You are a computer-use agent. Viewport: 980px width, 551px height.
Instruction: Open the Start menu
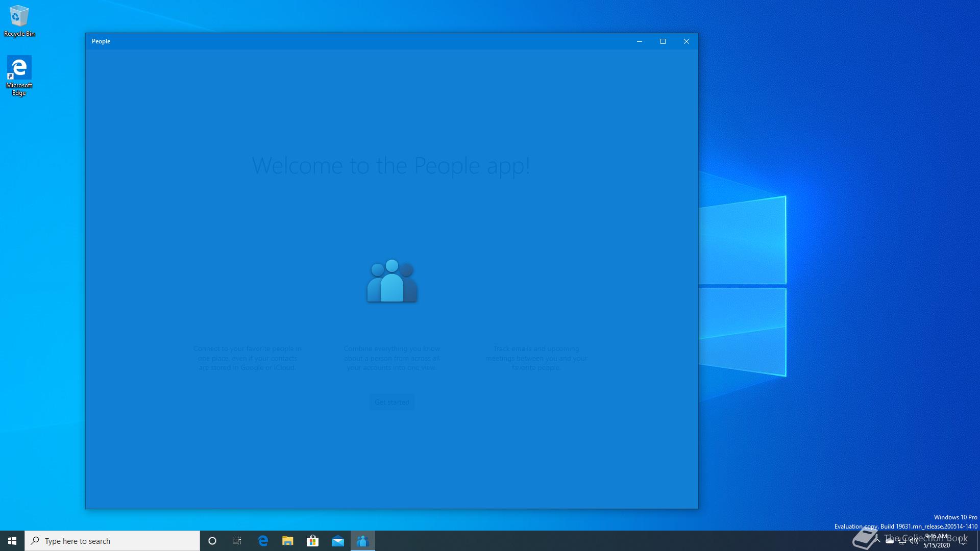12,541
